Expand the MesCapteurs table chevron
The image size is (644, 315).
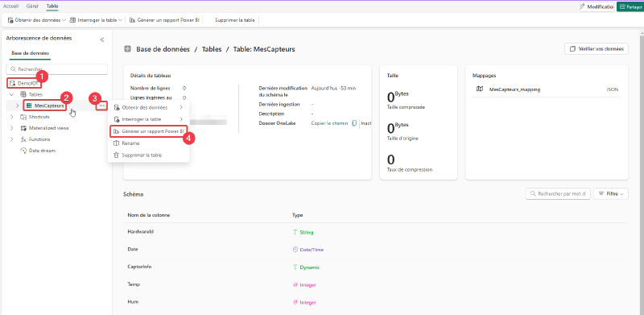(x=17, y=106)
